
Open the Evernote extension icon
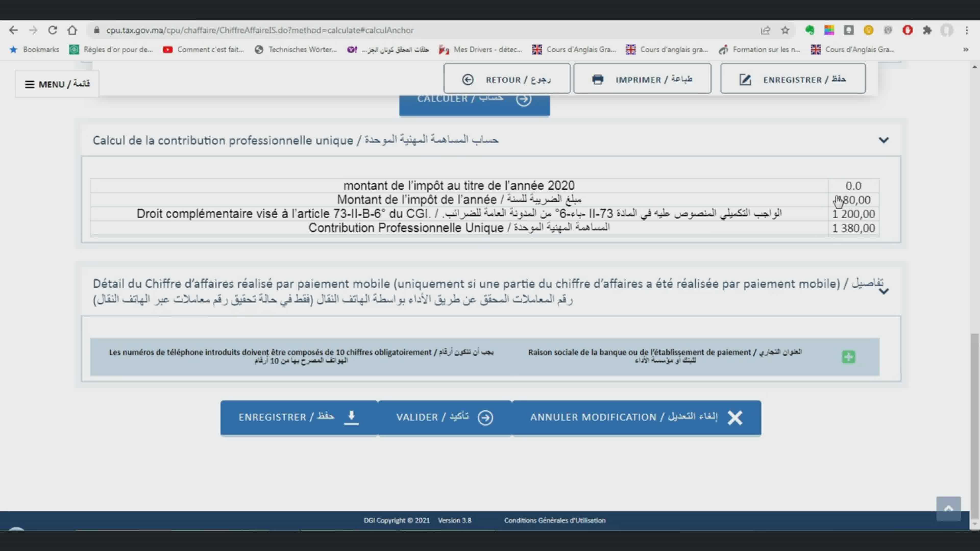(x=809, y=30)
